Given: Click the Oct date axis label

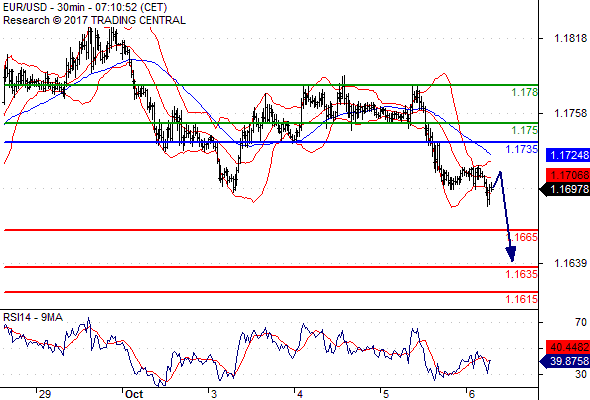Looking at the screenshot, I should [134, 394].
